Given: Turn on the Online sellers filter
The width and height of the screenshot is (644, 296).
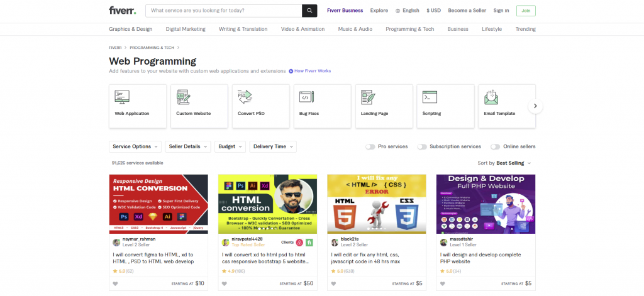Looking at the screenshot, I should coord(496,146).
